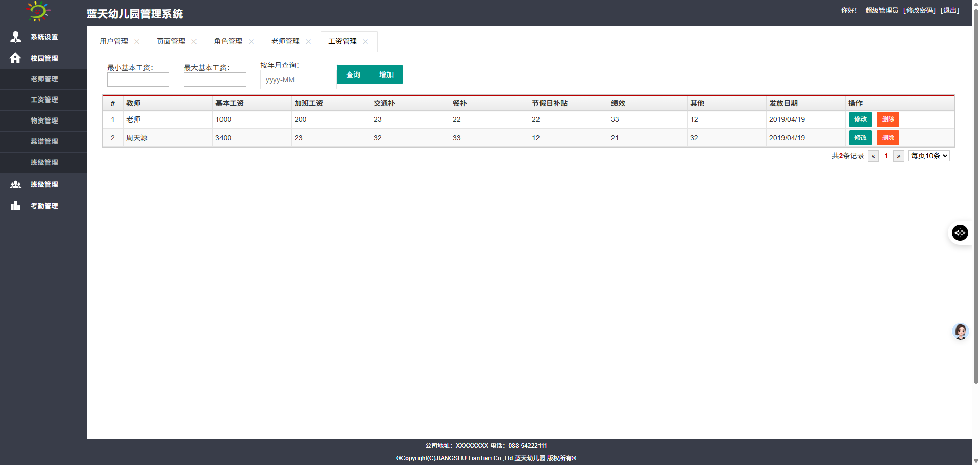The height and width of the screenshot is (465, 980).
Task: Select 物资管理 in the sidebar
Action: pos(44,120)
